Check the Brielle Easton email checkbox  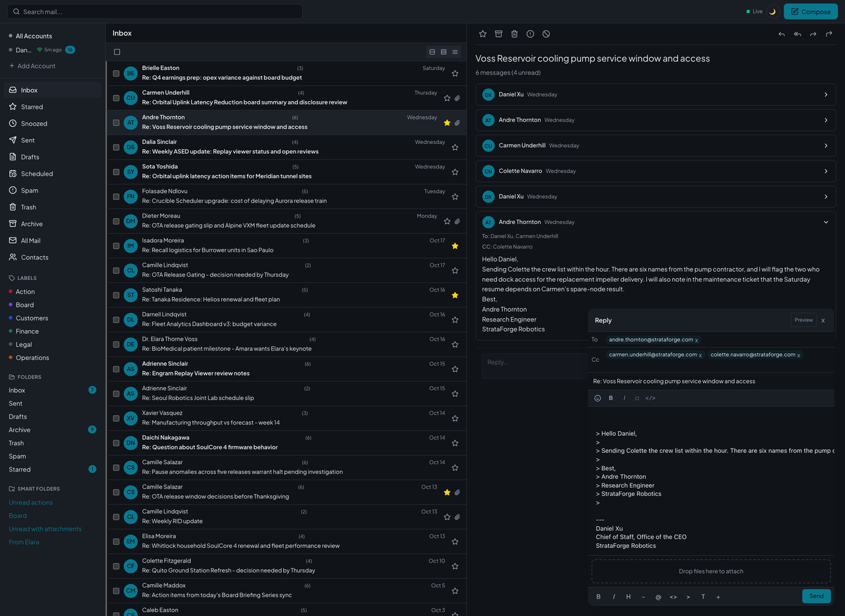tap(116, 73)
